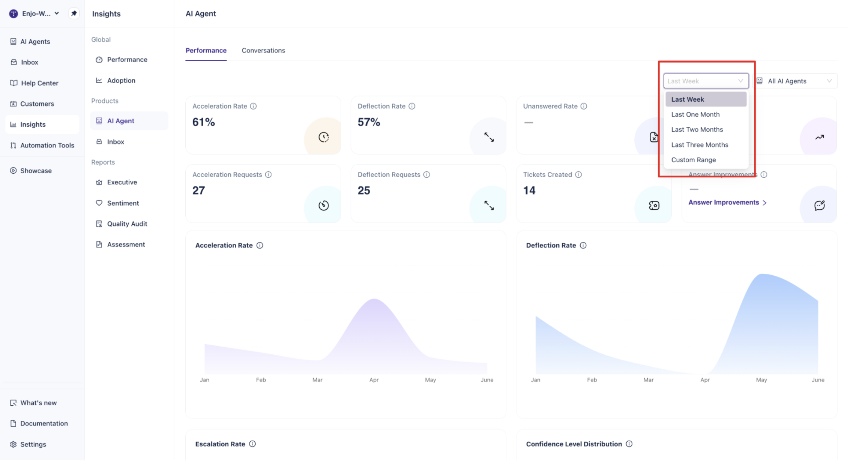Viewport: 868px width, 462px height.
Task: Click info icon beside Escalation Rate
Action: coord(252,445)
